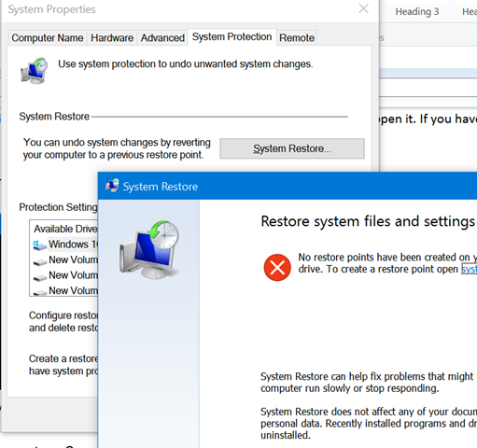The height and width of the screenshot is (448, 477).
Task: Select the Windows 10 drive row
Action: point(65,245)
